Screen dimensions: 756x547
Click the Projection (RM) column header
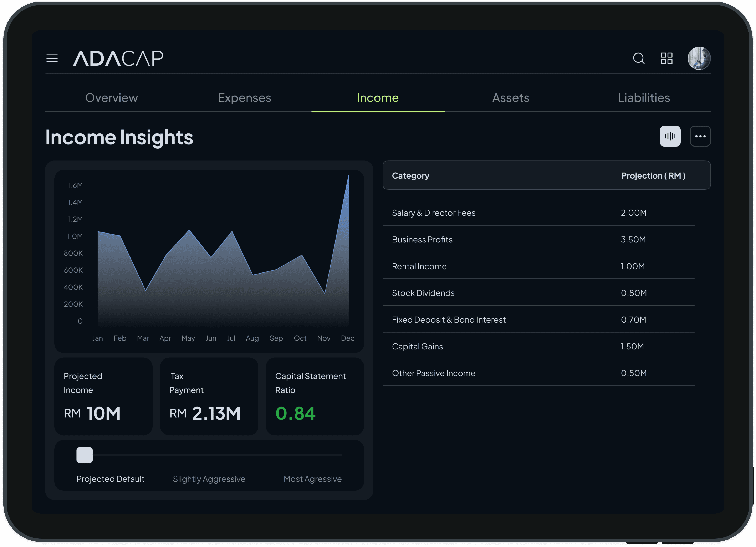(x=653, y=176)
